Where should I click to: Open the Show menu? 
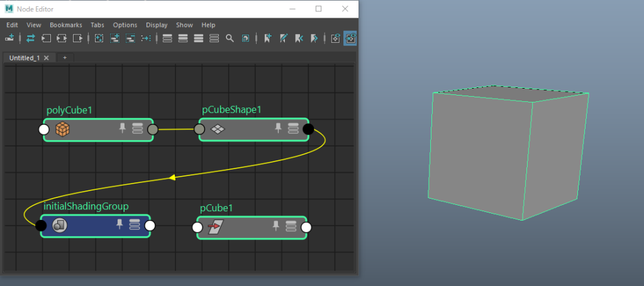184,25
